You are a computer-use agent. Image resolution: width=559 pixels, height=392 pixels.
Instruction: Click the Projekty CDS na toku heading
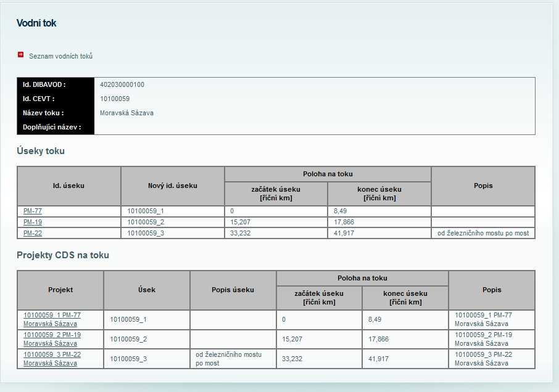tap(63, 255)
